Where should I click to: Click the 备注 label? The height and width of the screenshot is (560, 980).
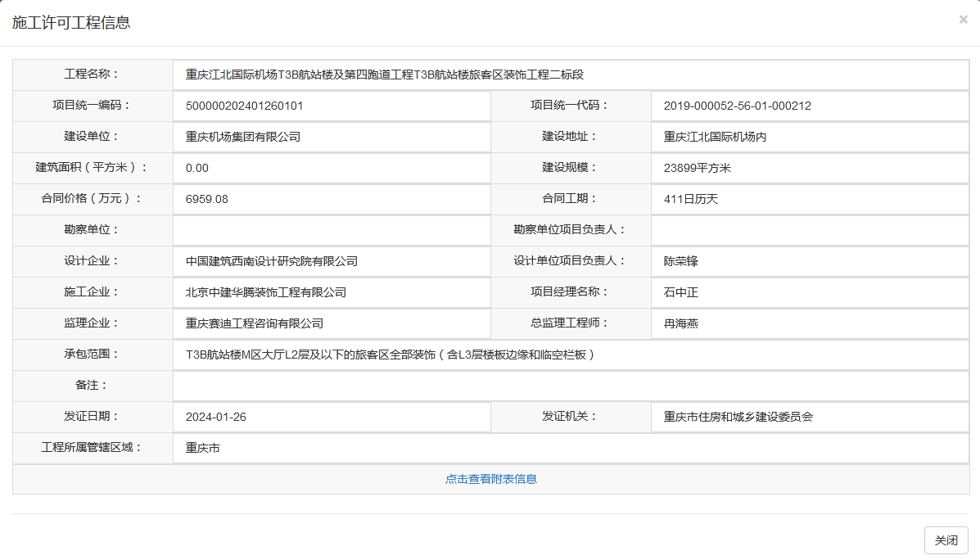[92, 385]
